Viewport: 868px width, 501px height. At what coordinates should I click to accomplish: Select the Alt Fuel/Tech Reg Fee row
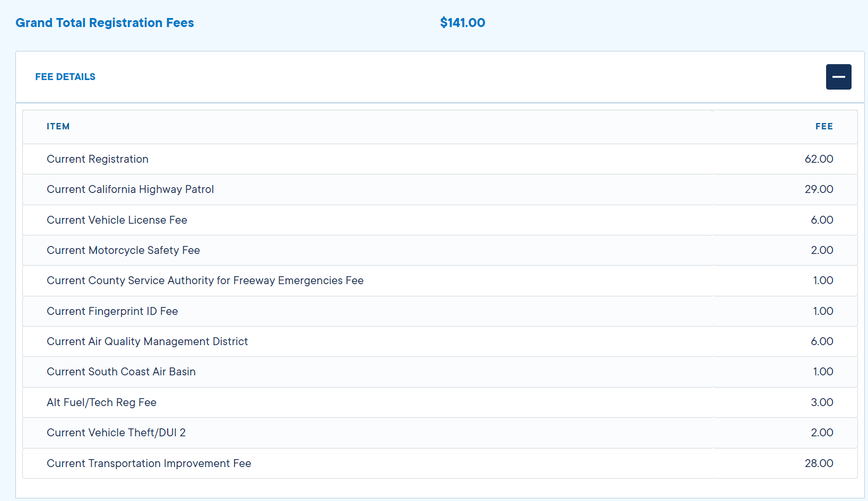(x=101, y=402)
